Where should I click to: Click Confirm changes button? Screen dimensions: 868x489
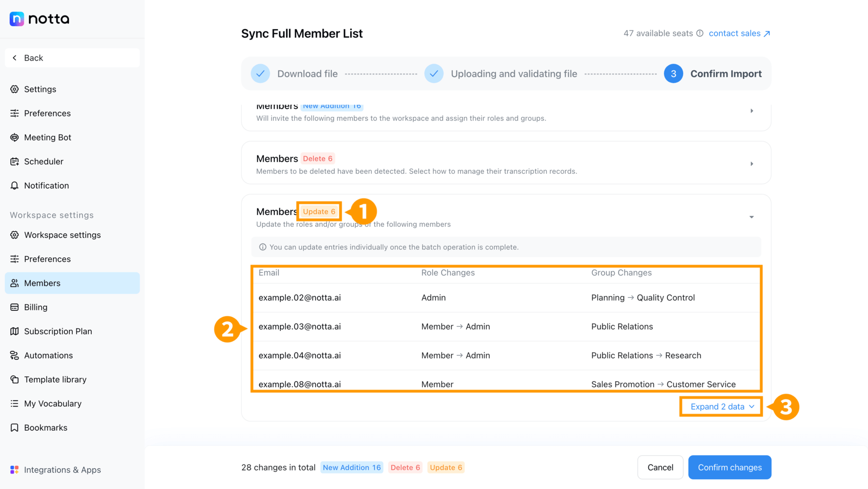[730, 467]
